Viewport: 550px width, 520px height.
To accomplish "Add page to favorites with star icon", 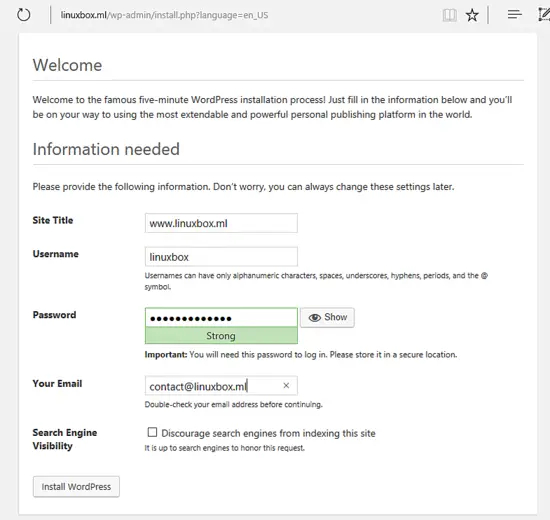I will pos(472,15).
